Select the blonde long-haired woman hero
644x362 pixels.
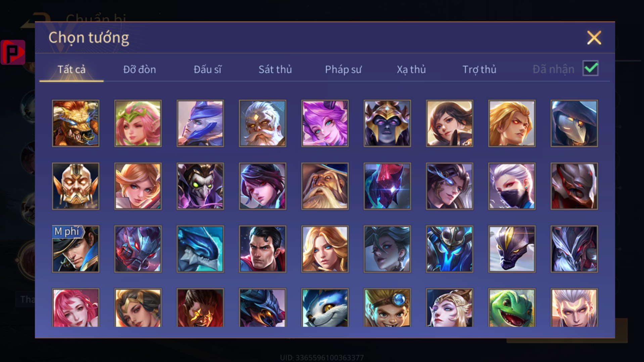[325, 249]
